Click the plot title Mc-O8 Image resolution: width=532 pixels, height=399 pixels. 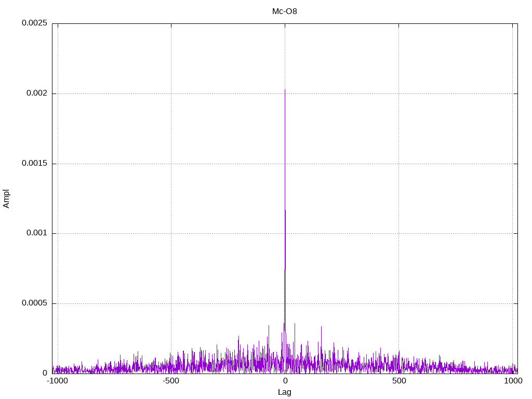(285, 11)
